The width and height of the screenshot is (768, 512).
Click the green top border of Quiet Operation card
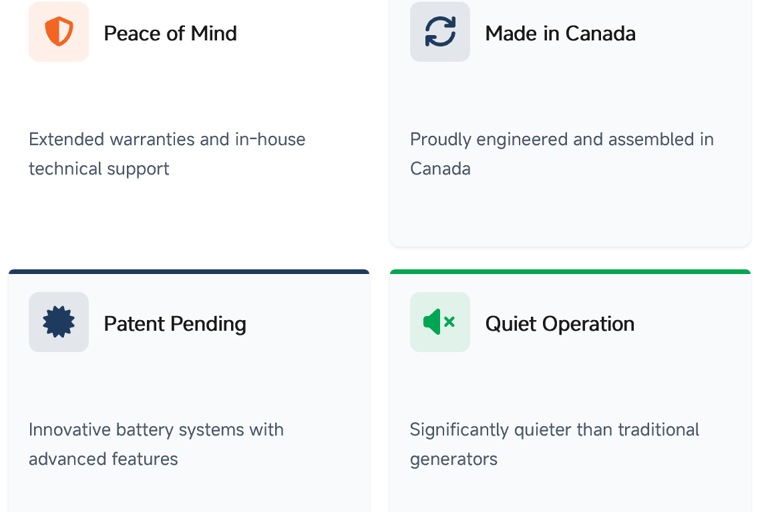coord(570,271)
